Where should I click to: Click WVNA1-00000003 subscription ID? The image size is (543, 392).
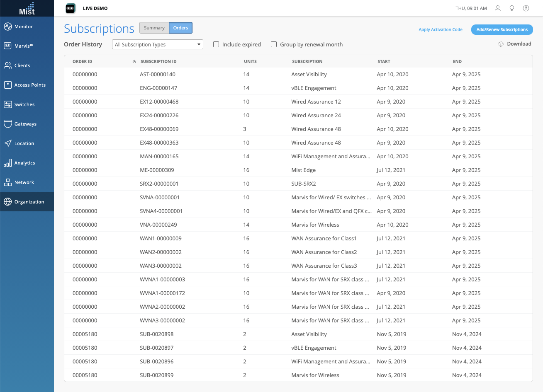coord(163,280)
